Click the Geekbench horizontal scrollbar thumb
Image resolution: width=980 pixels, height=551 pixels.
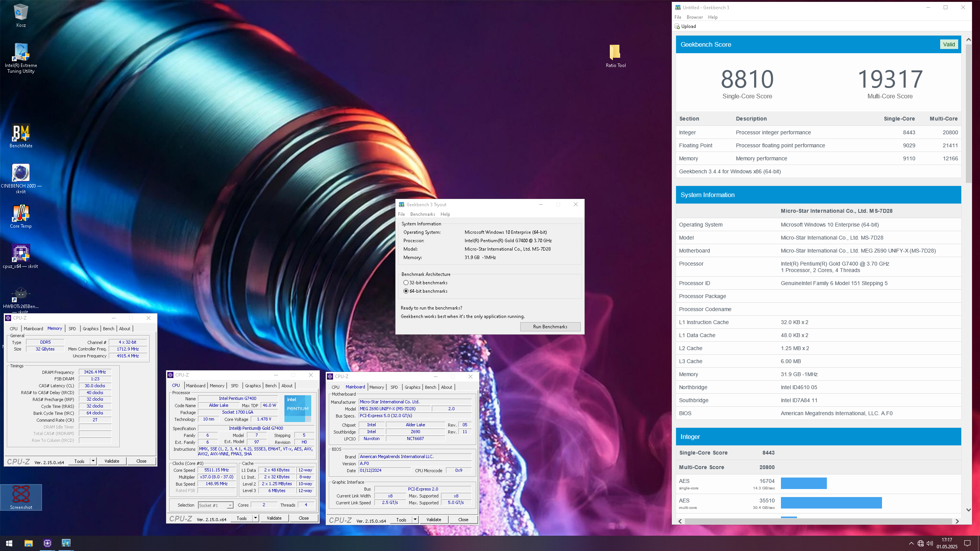coord(818,521)
